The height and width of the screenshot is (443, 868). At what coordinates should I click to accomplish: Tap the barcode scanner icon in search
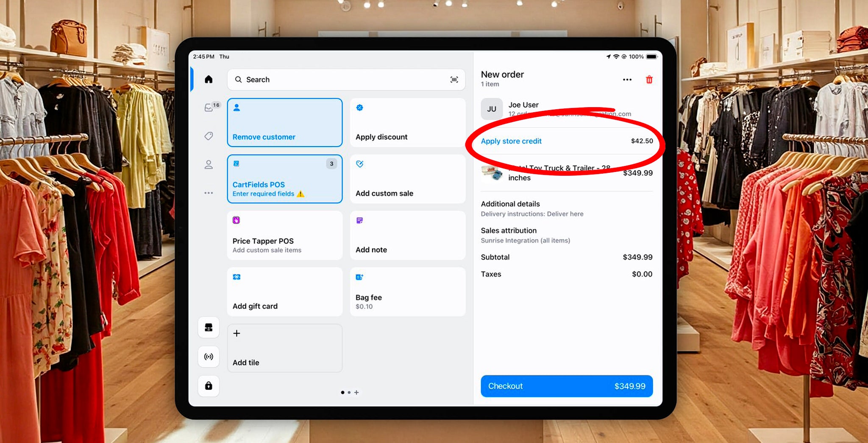(x=454, y=80)
